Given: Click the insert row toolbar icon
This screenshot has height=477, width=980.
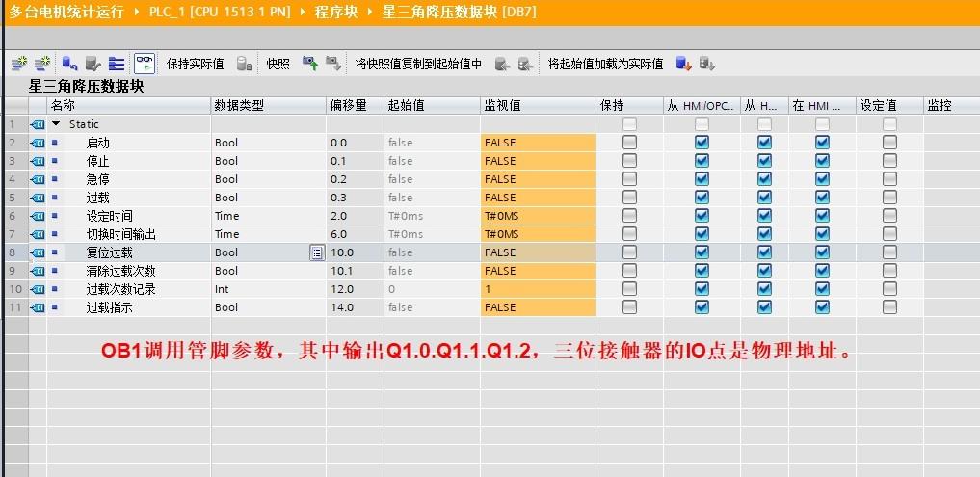Looking at the screenshot, I should pos(19,64).
